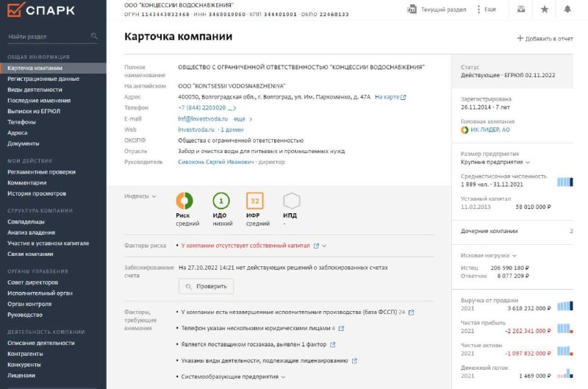Open Регламентные проверки in sidebar
The image size is (588, 389).
(41, 172)
